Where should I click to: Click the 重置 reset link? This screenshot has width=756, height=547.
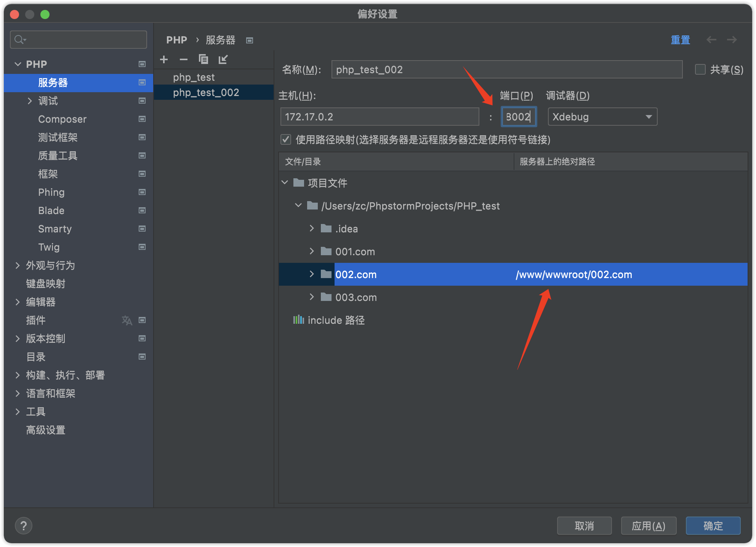click(680, 40)
